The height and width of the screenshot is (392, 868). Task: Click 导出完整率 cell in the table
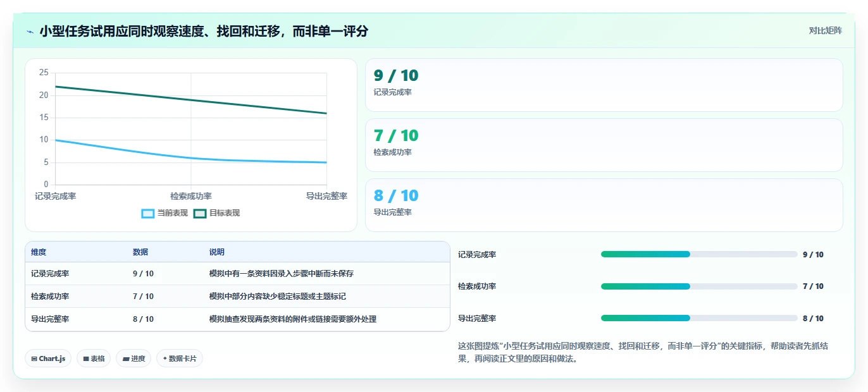tap(50, 319)
